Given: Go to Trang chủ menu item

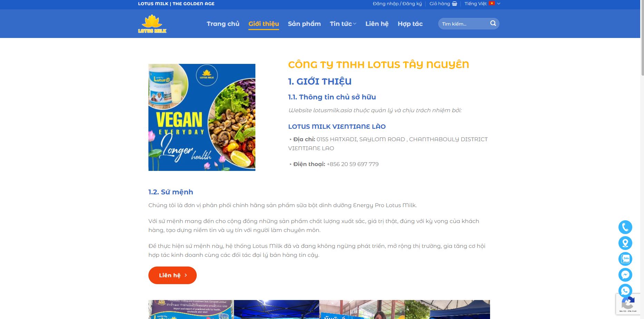Looking at the screenshot, I should click(223, 24).
